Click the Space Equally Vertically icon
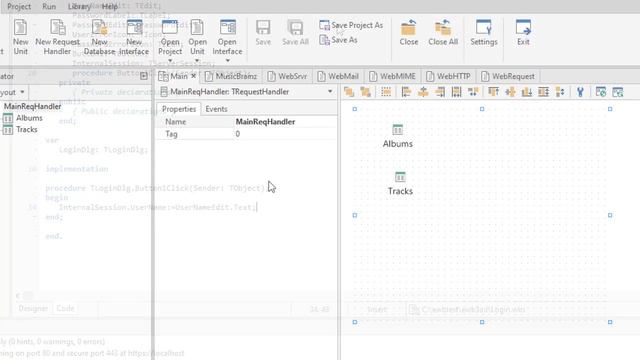Viewport: 640px width, 360px height. click(x=543, y=92)
